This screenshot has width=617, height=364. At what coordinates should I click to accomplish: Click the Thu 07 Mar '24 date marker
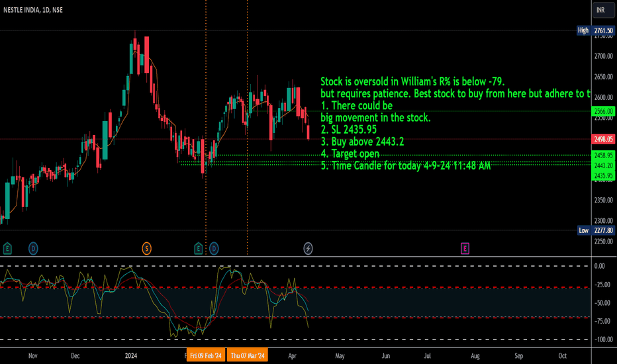(248, 355)
